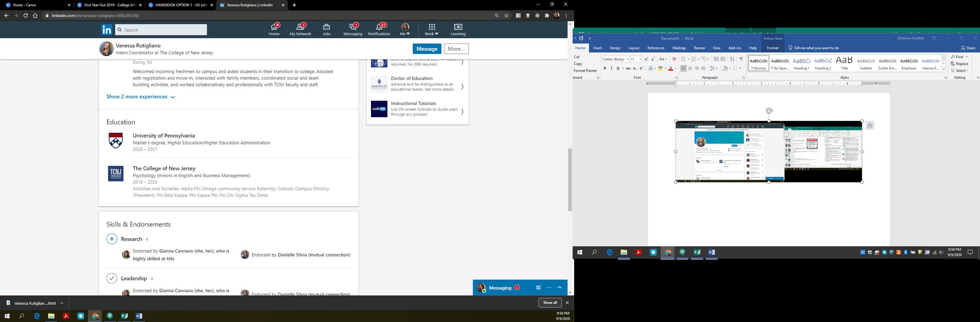This screenshot has width=980, height=322.
Task: Center-align the paragraph in Word
Action: click(690, 68)
